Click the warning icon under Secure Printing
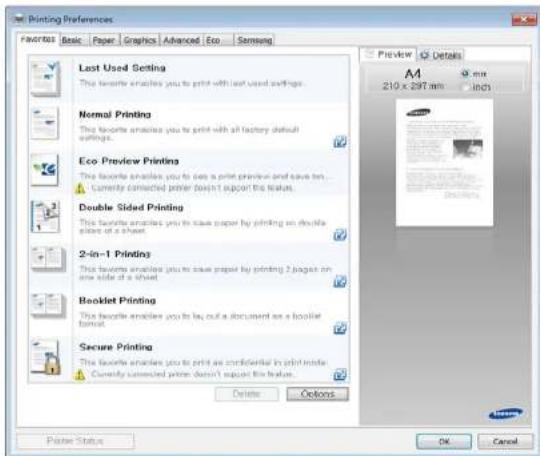 80,374
